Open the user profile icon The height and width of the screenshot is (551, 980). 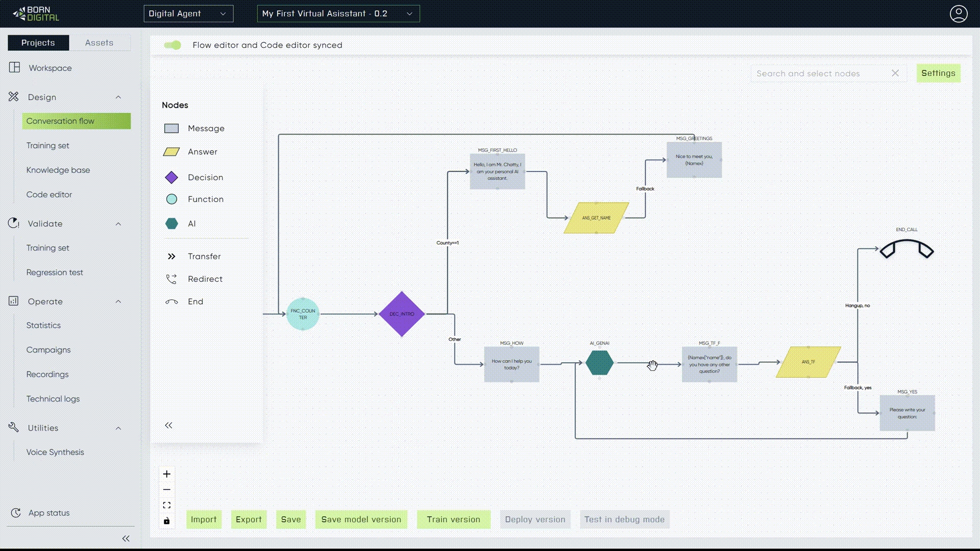(959, 14)
